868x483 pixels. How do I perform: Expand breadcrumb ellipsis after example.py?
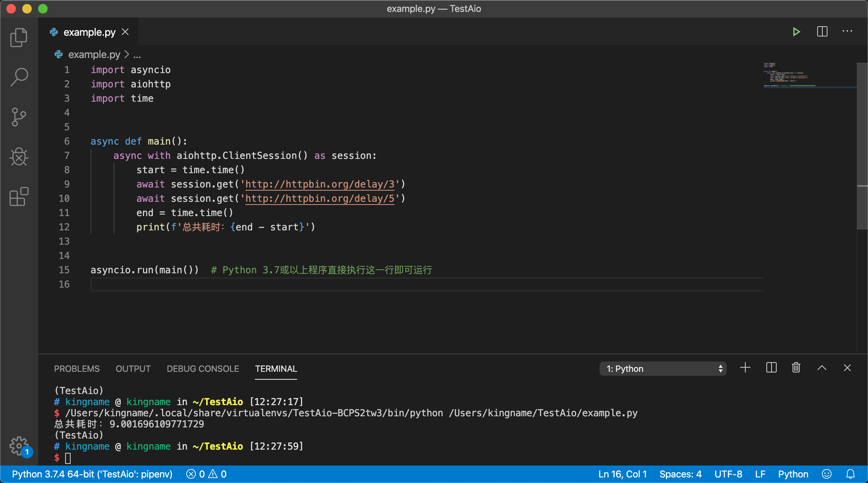137,55
